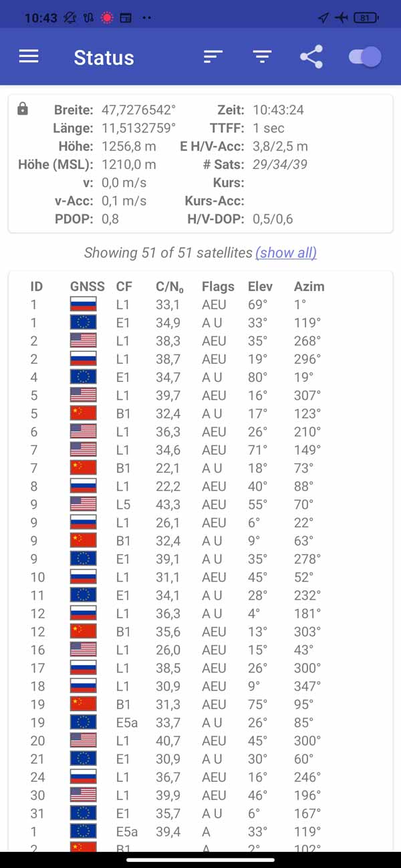Tap the Flags column header

tap(218, 286)
